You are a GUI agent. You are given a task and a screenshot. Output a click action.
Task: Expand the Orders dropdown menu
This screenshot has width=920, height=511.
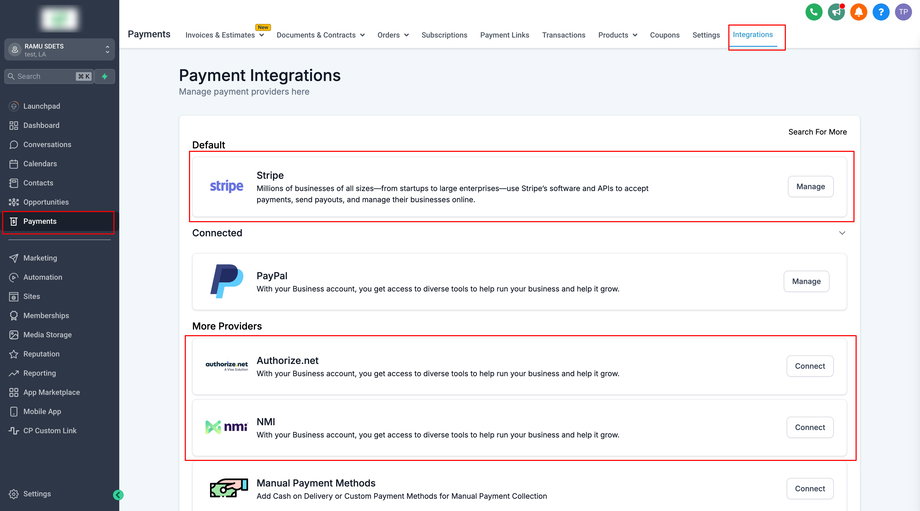pyautogui.click(x=393, y=35)
